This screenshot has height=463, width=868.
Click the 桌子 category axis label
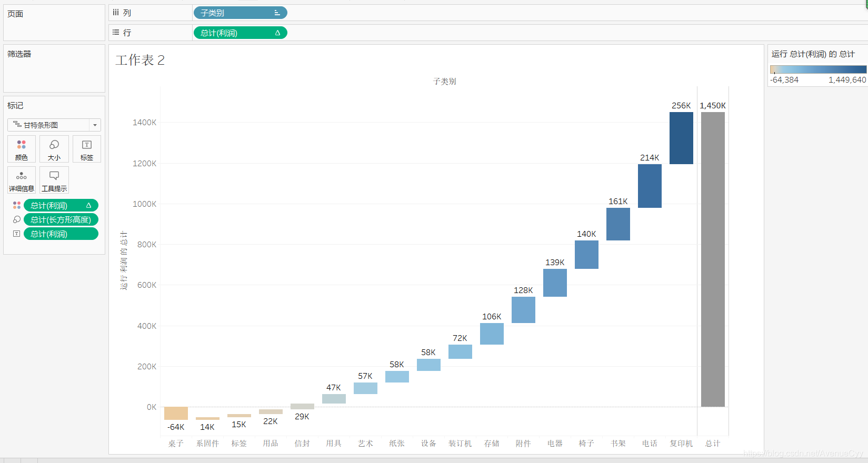pyautogui.click(x=176, y=443)
